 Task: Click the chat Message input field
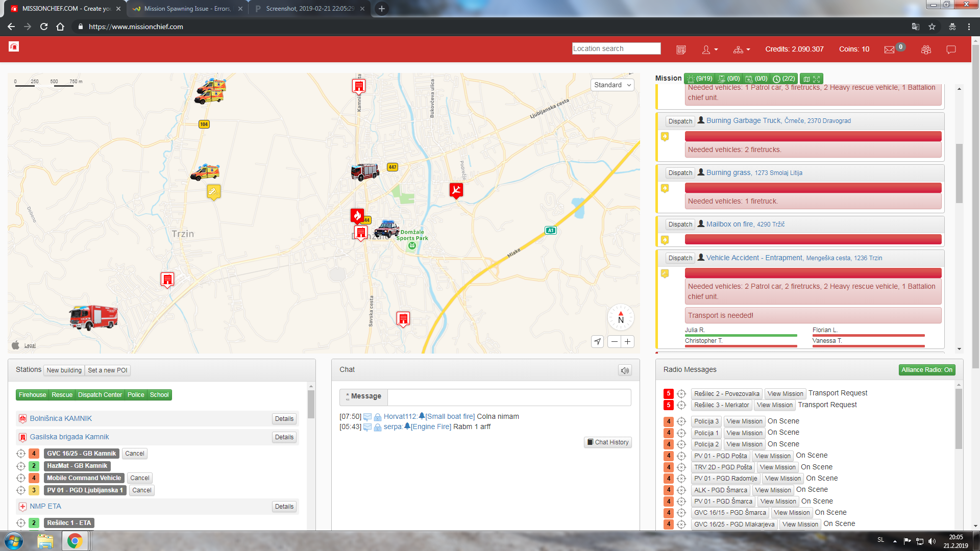509,397
